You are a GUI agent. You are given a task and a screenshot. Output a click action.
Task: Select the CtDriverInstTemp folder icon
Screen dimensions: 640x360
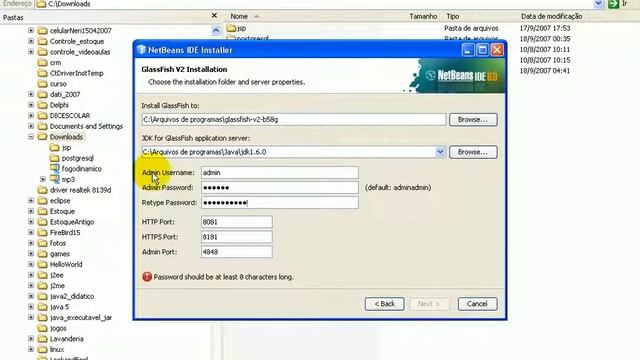[42, 73]
